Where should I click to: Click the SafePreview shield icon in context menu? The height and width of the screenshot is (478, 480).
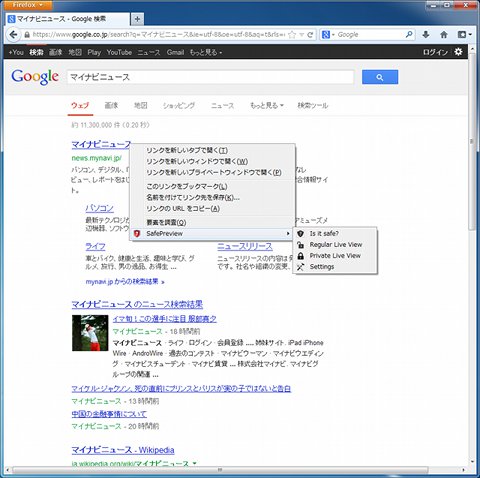tap(137, 234)
